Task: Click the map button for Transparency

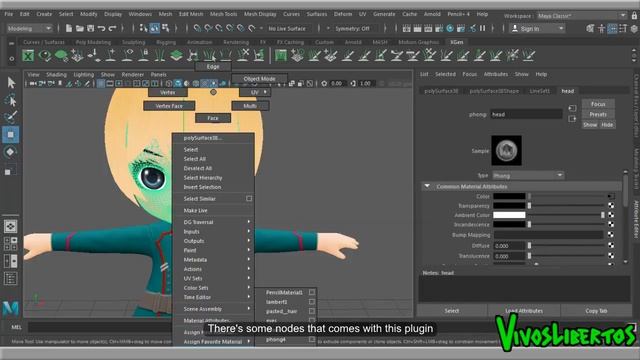Action: coord(611,205)
